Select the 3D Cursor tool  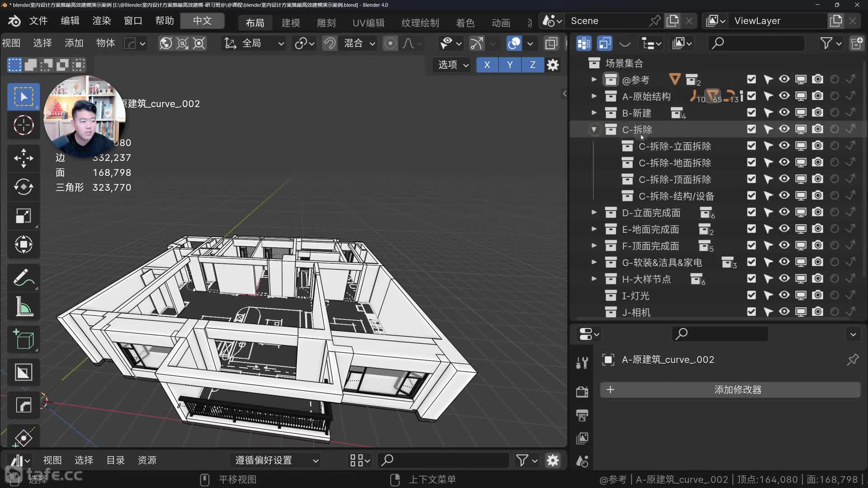[24, 125]
